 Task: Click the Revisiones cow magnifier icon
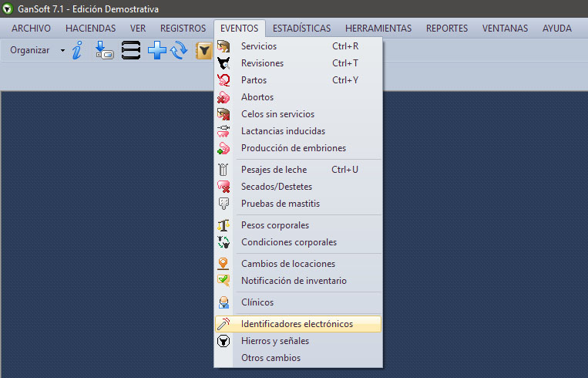click(223, 63)
